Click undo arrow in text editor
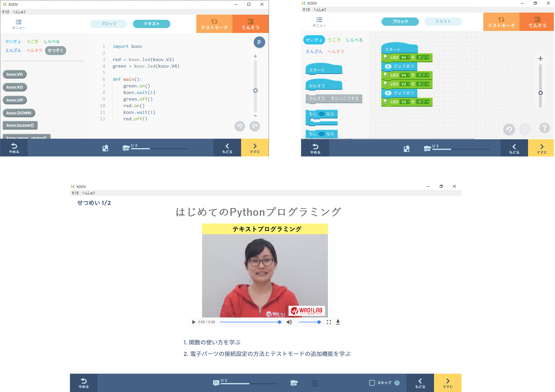Viewport: 555px width, 392px height. tap(240, 126)
